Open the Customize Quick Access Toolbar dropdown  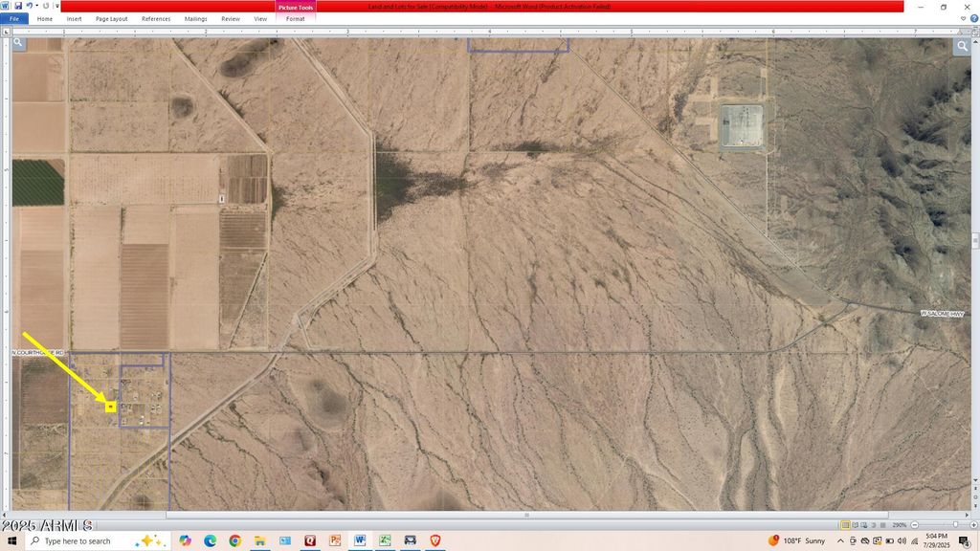[57, 6]
